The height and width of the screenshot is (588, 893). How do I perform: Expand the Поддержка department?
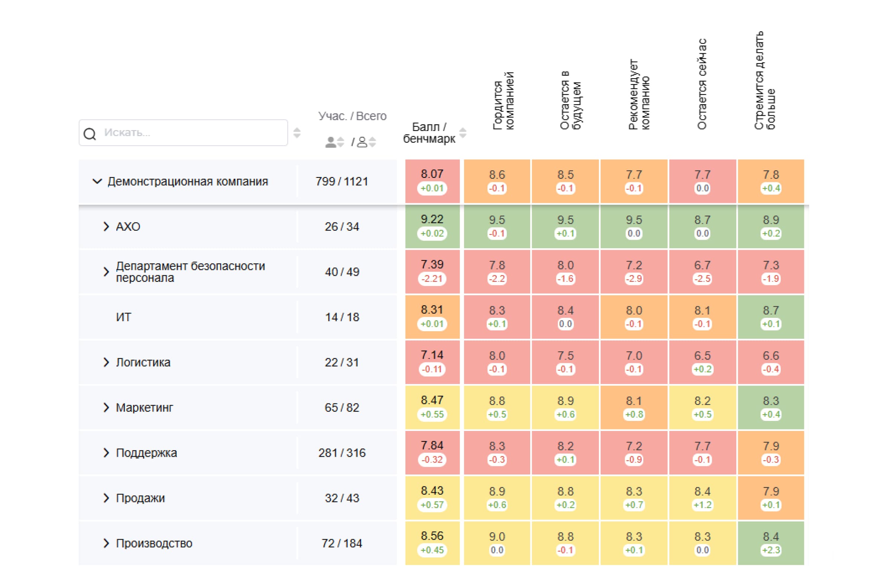click(106, 453)
